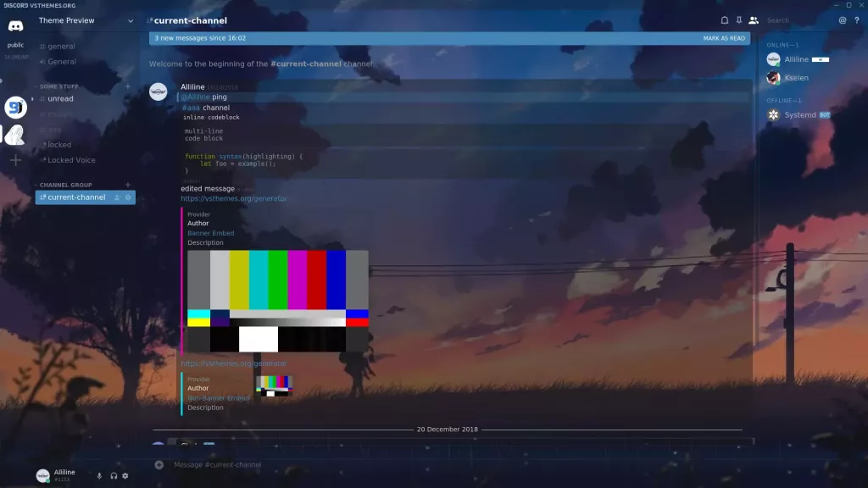Toggle the member list panel

753,20
